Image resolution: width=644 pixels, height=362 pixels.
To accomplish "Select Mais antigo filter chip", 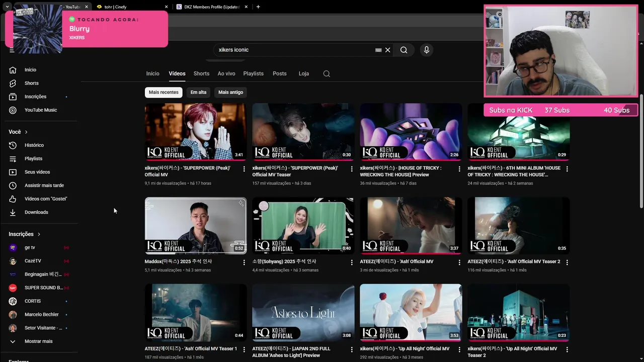I will click(x=230, y=93).
